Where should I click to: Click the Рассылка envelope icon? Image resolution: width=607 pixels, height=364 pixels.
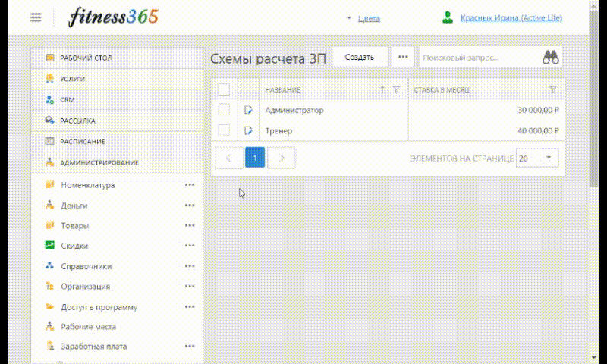(49, 121)
